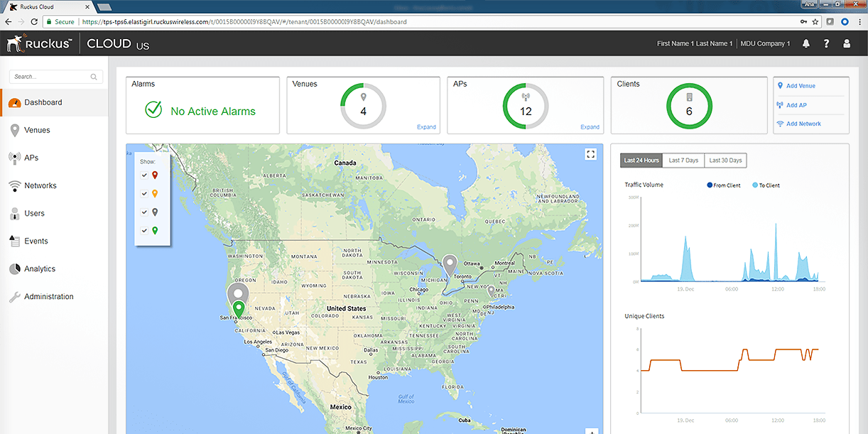
Task: Click the Venues count donut showing 4
Action: point(363,106)
